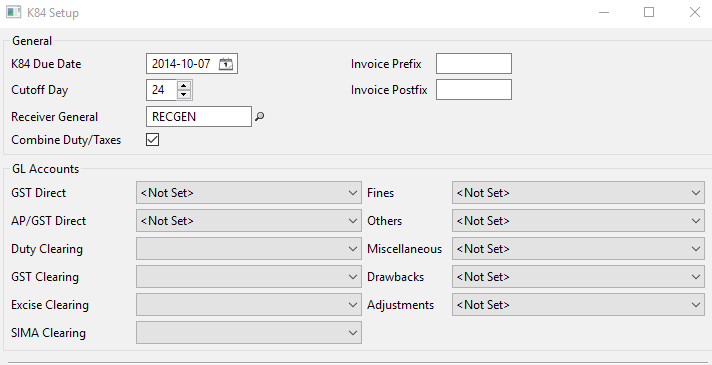The image size is (712, 365).
Task: Click the GST Direct label
Action: tap(39, 193)
